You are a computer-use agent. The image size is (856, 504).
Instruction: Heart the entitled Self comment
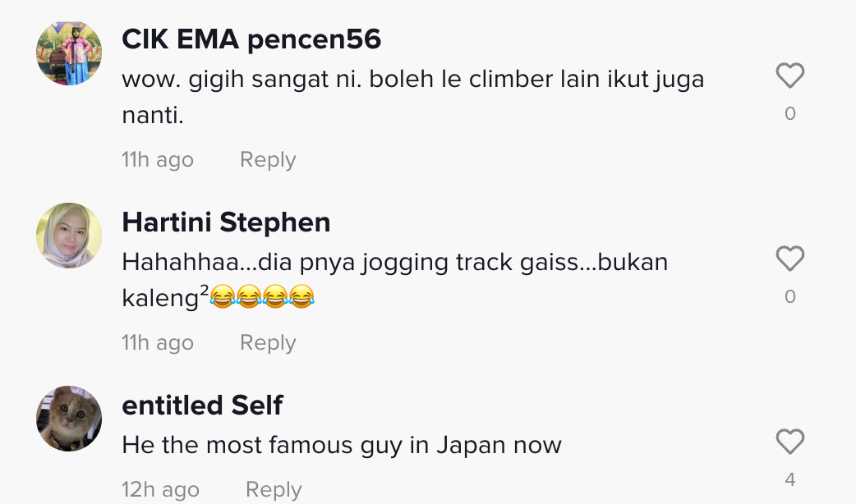click(789, 442)
